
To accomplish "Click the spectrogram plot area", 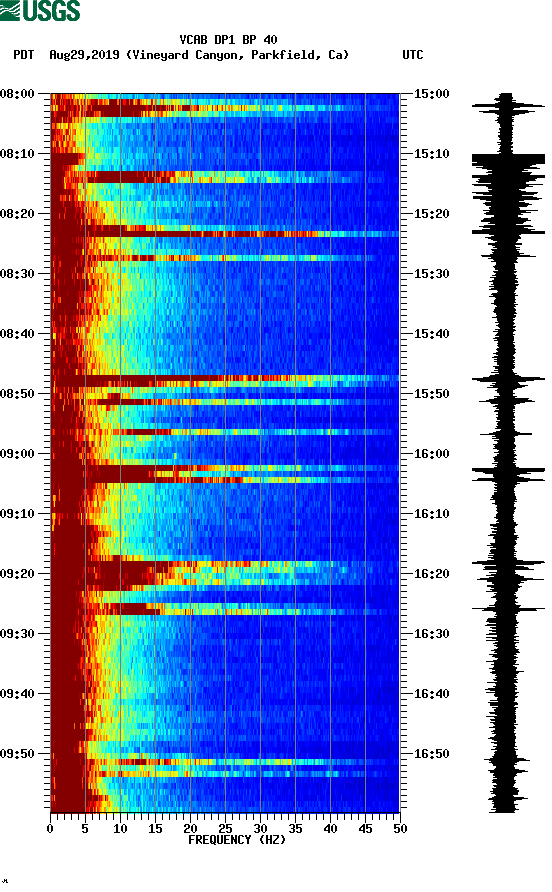I will (225, 453).
